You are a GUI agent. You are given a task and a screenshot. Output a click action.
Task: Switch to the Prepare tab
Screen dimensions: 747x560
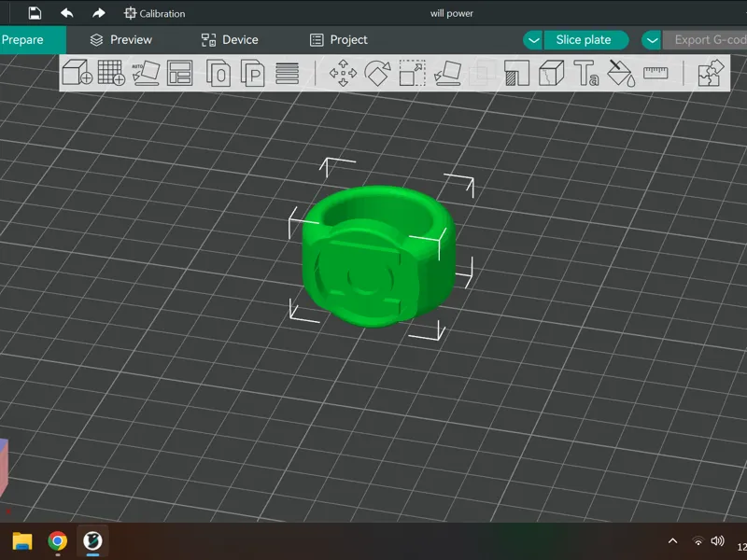tap(33, 39)
